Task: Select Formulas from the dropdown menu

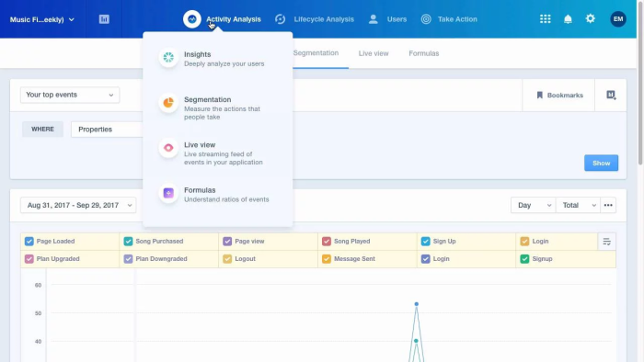Action: point(218,195)
